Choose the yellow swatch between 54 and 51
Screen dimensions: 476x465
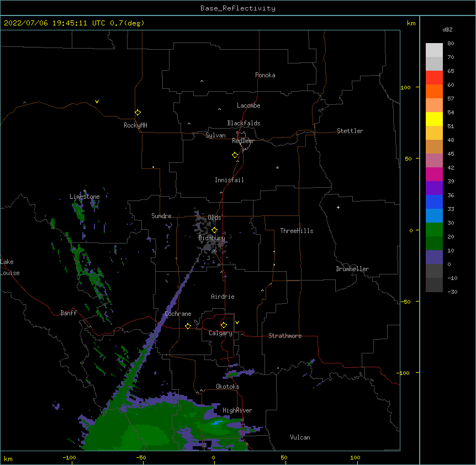click(x=434, y=119)
